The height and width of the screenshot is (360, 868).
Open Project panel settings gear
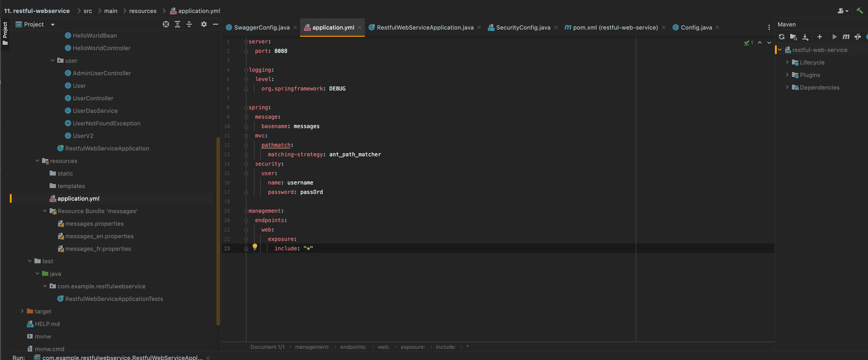tap(204, 24)
